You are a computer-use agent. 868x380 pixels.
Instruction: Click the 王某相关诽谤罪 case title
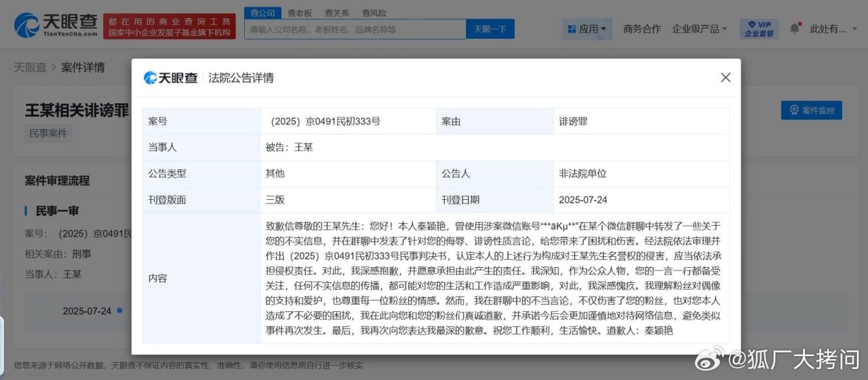click(x=77, y=111)
